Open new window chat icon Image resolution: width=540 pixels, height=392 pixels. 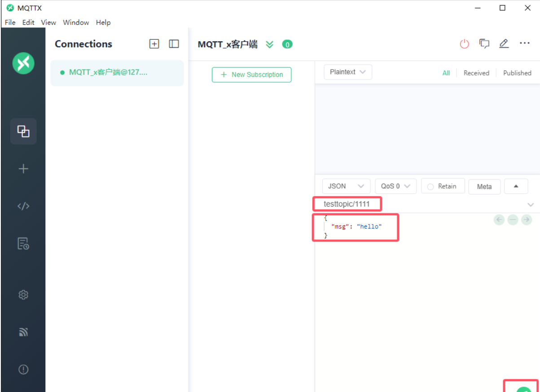484,44
